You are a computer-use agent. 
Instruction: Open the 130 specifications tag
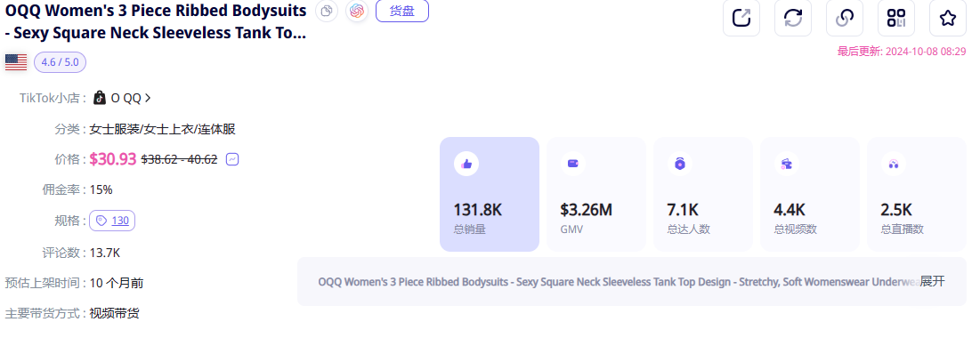(x=112, y=221)
